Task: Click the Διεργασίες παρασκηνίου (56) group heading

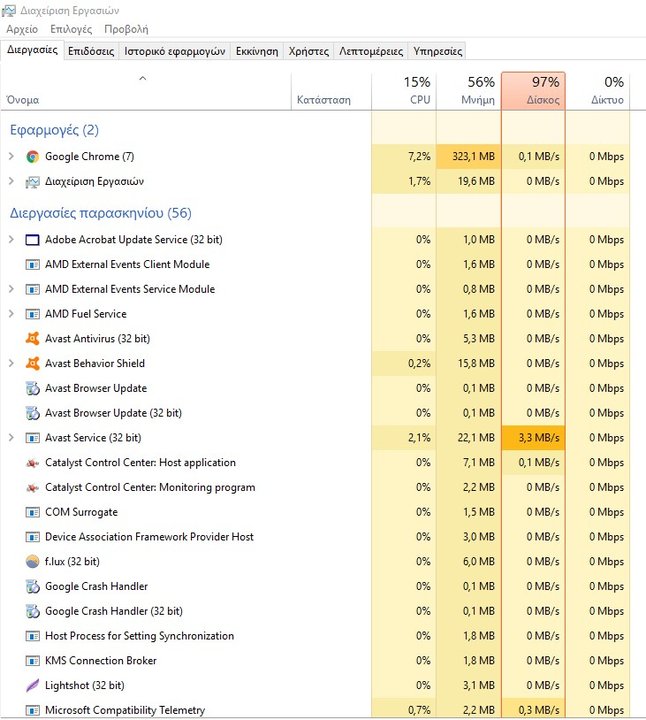Action: (101, 214)
